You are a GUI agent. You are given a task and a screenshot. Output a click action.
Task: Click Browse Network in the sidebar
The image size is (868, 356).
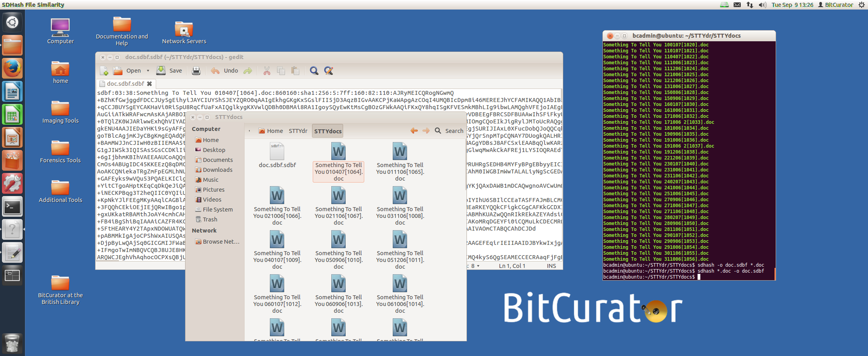221,242
